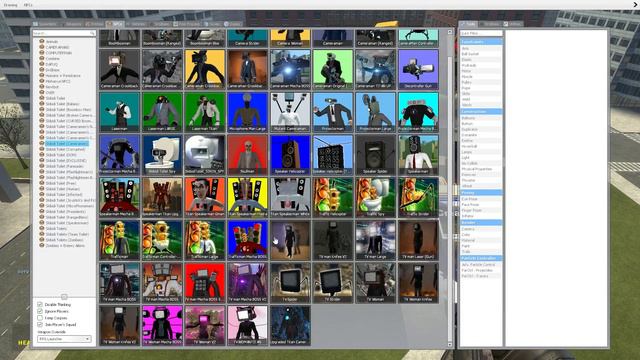Spawn the TV Spider NPC
Viewport: 640px width, 360px height.
pyautogui.click(x=290, y=282)
